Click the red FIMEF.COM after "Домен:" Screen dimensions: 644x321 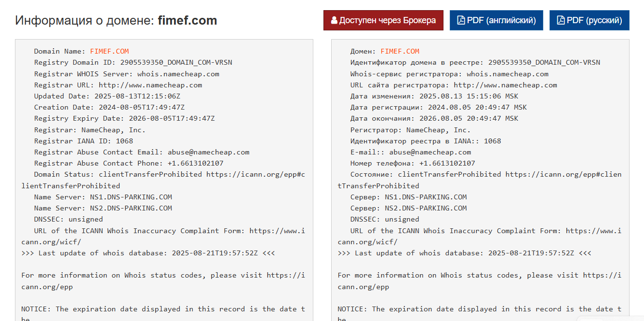[x=400, y=51]
